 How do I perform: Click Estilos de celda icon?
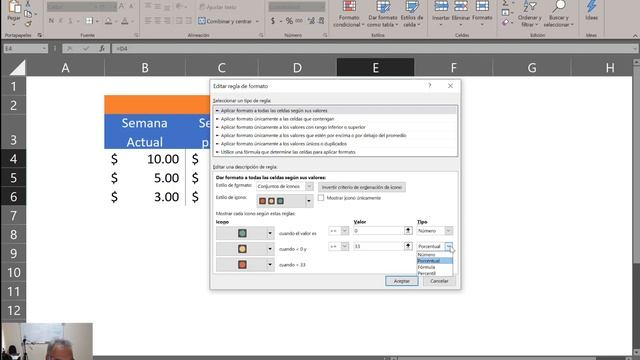click(411, 6)
